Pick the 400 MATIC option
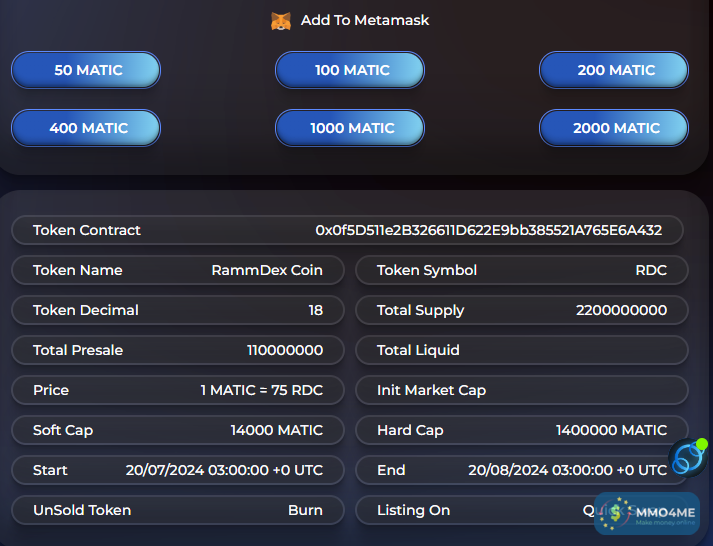Screen dimensions: 713x546 tap(86, 128)
